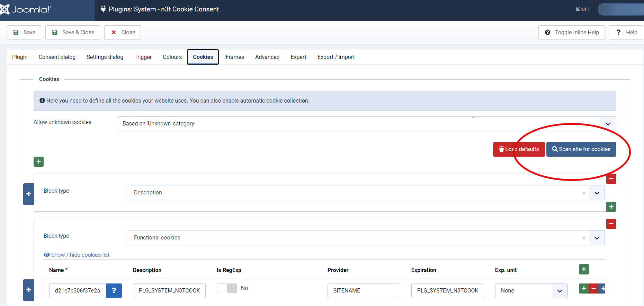Select the Colours tab
This screenshot has width=644, height=306.
click(x=172, y=57)
